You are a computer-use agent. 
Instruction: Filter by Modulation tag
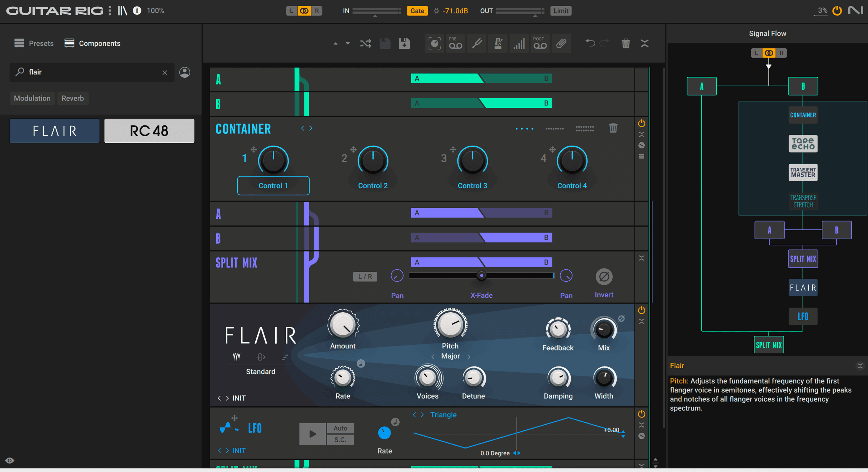[32, 98]
